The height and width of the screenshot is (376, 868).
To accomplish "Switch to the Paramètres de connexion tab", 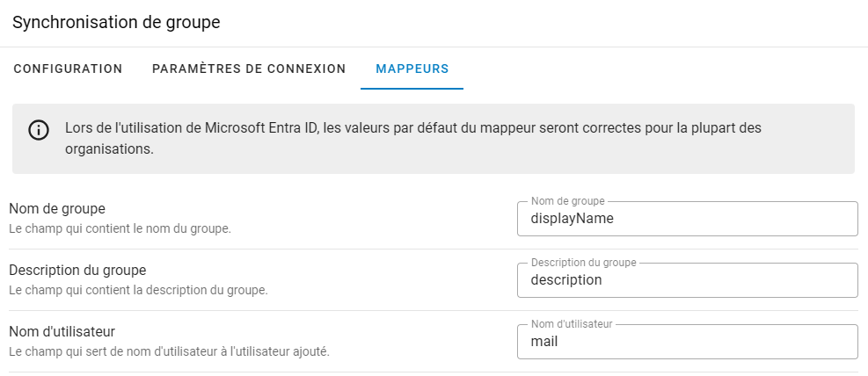I will [x=249, y=69].
